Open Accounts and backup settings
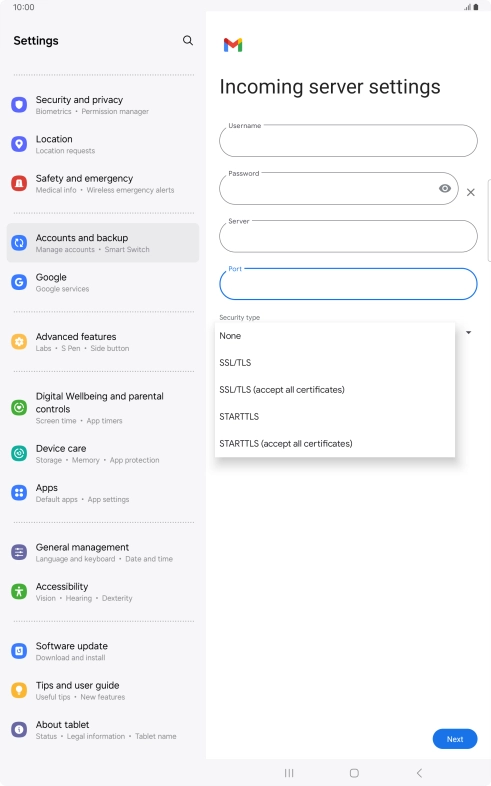This screenshot has height=786, width=491. point(103,243)
